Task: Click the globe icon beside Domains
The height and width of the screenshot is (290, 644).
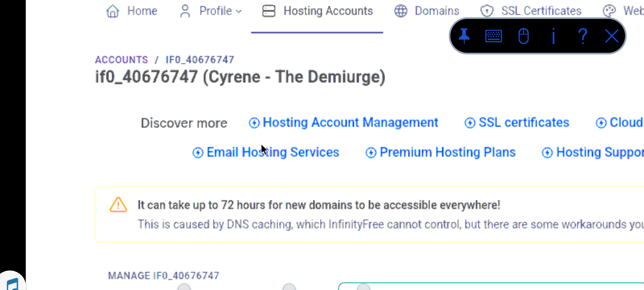Action: [400, 11]
